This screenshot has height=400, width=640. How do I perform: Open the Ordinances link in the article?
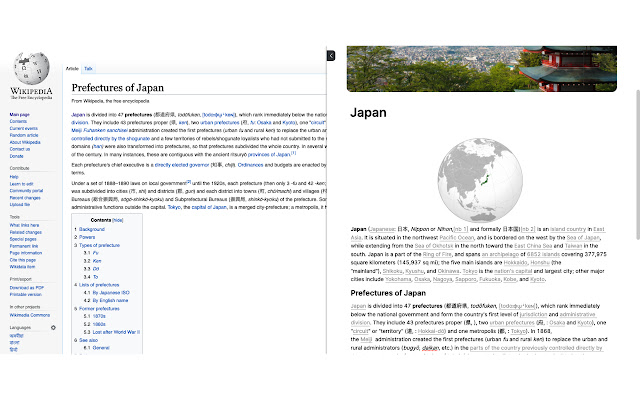pyautogui.click(x=250, y=165)
